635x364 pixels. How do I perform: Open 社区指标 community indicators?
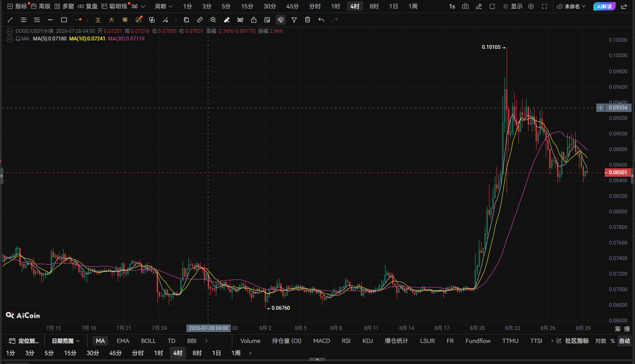[574, 341]
